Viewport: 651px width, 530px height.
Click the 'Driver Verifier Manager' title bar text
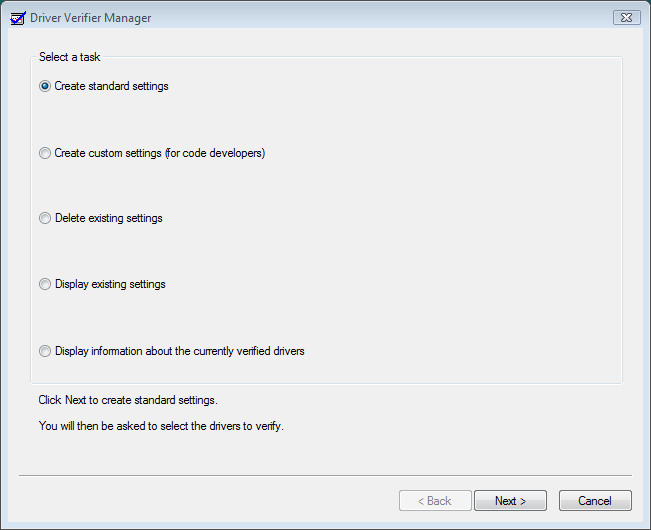pyautogui.click(x=91, y=18)
